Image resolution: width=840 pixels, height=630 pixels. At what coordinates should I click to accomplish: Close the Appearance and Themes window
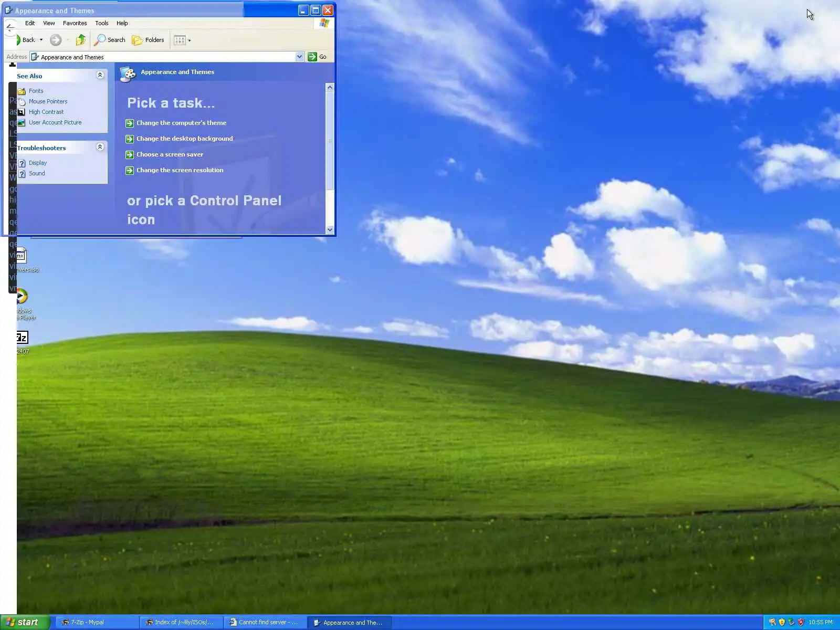tap(328, 10)
